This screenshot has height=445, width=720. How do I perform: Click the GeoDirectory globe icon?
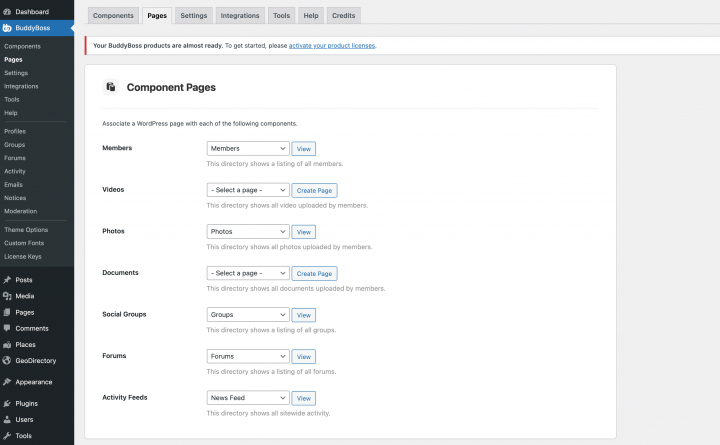pyautogui.click(x=7, y=360)
